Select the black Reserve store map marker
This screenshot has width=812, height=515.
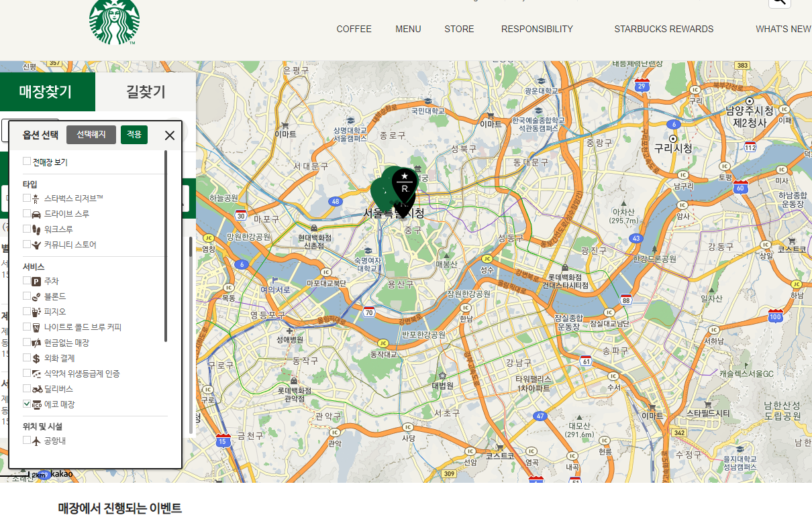[x=405, y=186]
